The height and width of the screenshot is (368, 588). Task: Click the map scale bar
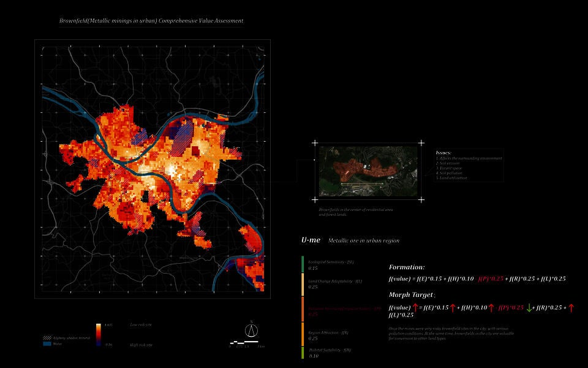244,342
